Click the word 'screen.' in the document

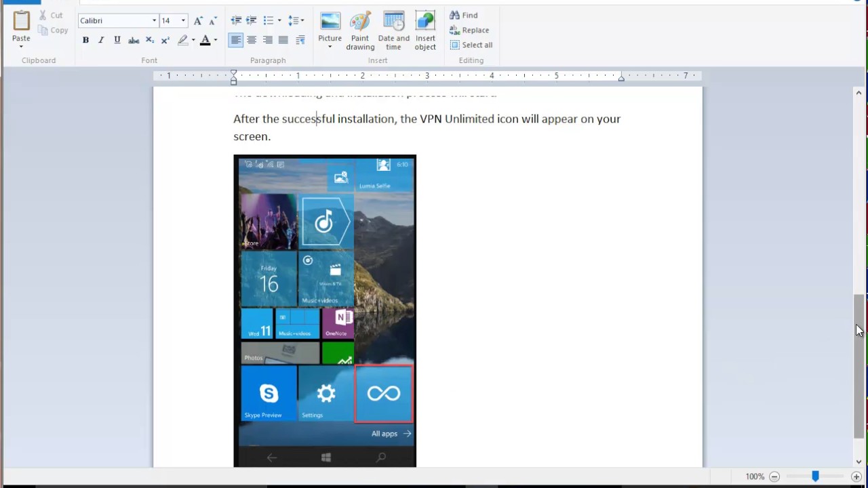click(x=252, y=136)
